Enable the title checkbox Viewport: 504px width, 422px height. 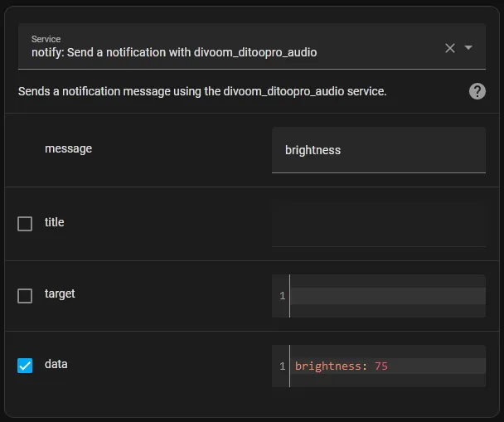[25, 224]
